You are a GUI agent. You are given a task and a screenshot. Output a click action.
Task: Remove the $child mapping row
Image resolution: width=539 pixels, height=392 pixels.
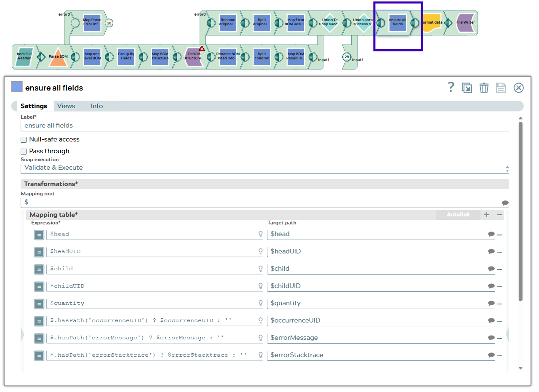499,269
